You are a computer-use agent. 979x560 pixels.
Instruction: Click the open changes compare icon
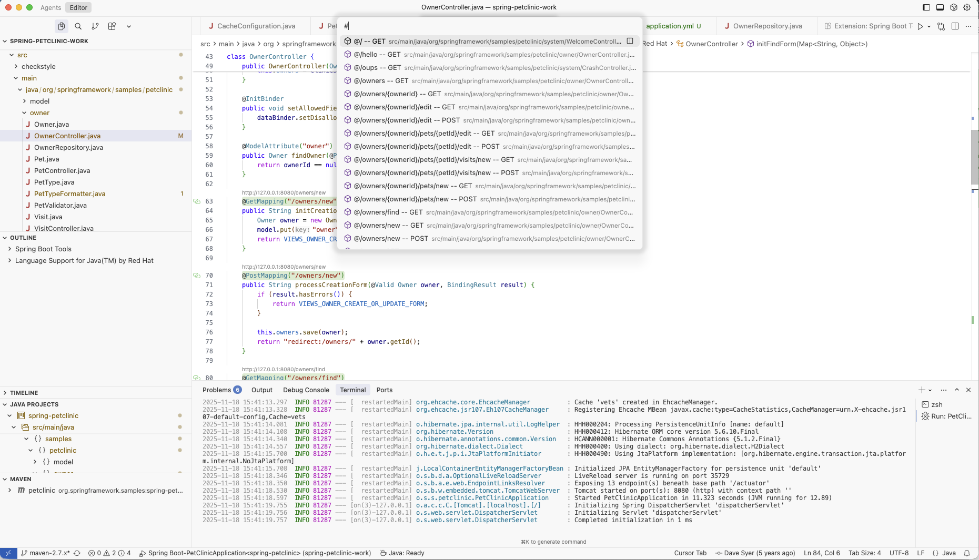tap(941, 26)
